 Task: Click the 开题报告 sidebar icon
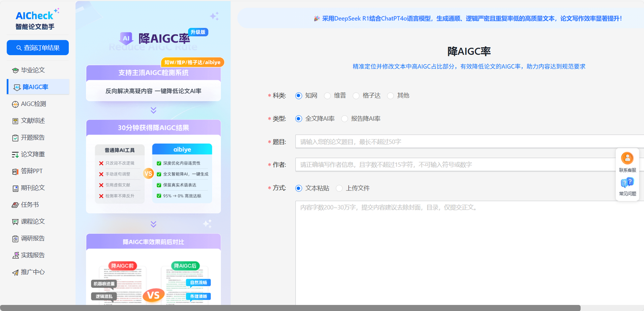[x=16, y=138]
